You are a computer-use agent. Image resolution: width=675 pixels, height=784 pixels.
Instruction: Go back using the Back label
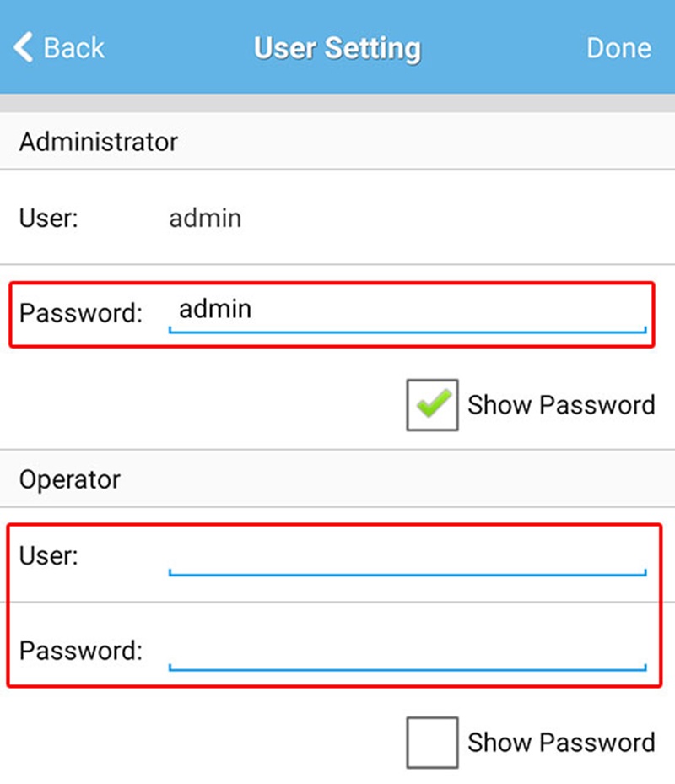pos(74,48)
